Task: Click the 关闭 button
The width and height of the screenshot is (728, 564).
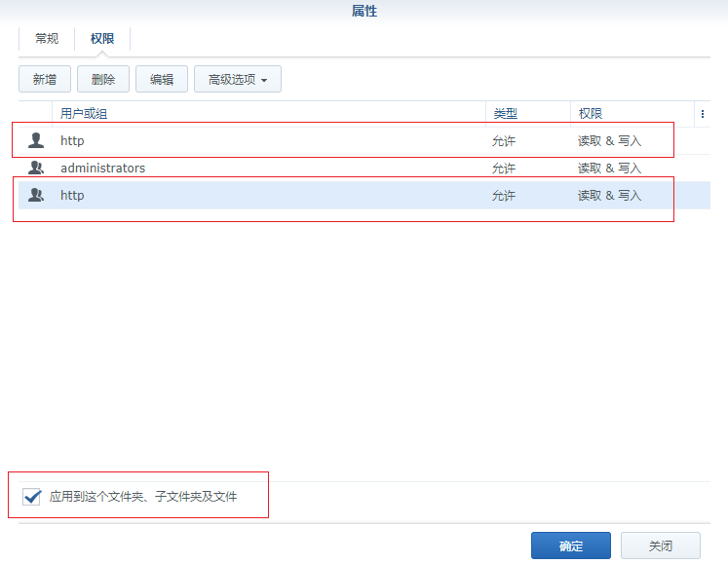Action: pos(661,545)
